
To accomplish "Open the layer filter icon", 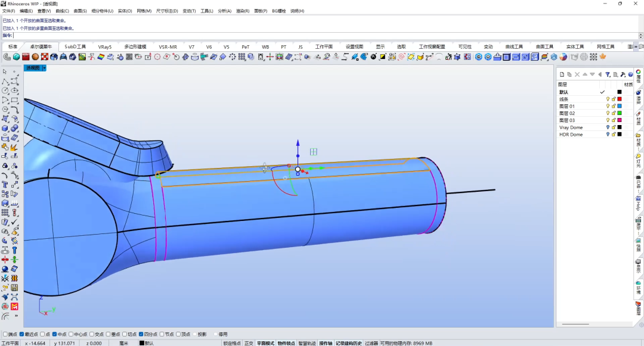I will [608, 74].
